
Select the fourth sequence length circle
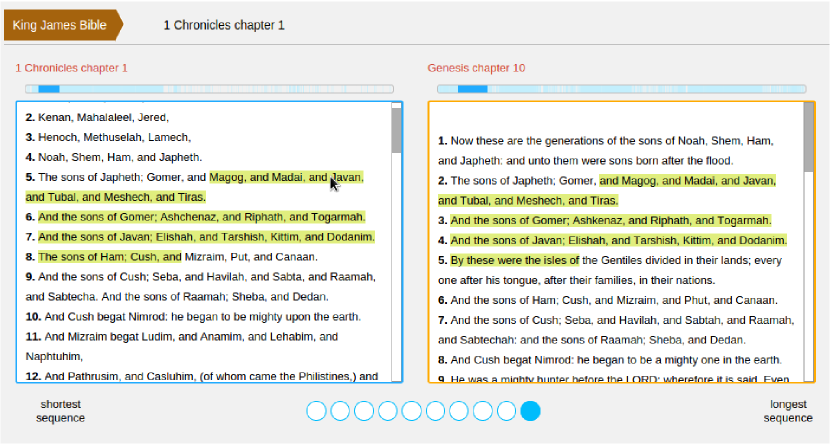coord(387,411)
